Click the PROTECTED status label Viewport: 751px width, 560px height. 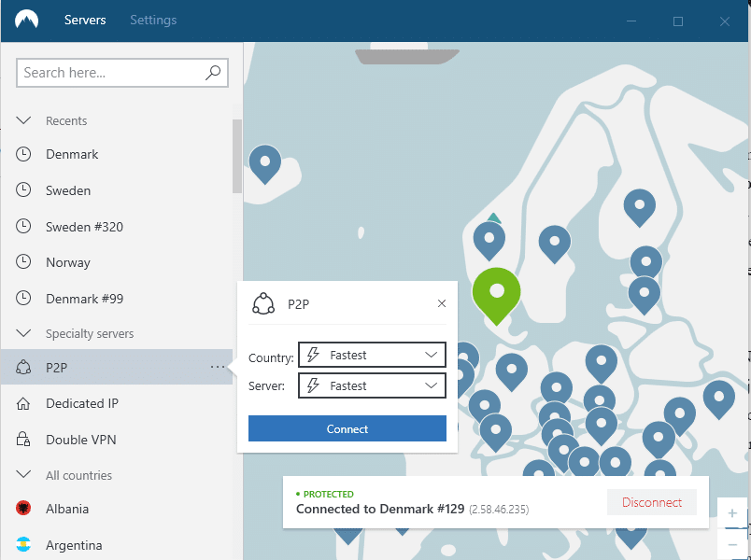[x=329, y=494]
